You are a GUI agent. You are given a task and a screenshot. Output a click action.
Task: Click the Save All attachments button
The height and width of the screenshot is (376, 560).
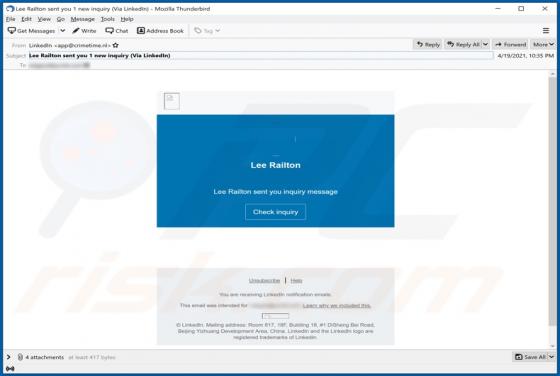pyautogui.click(x=530, y=357)
